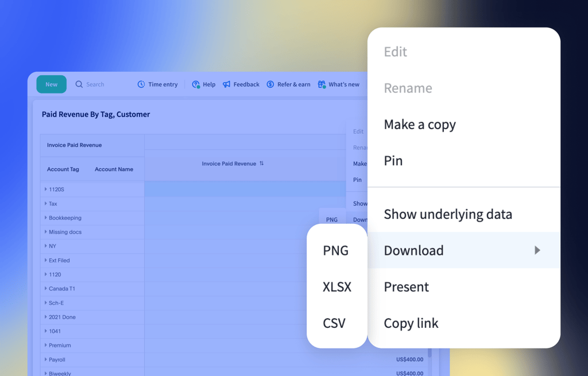Select Make a copy from menu
The width and height of the screenshot is (588, 376).
tap(420, 125)
